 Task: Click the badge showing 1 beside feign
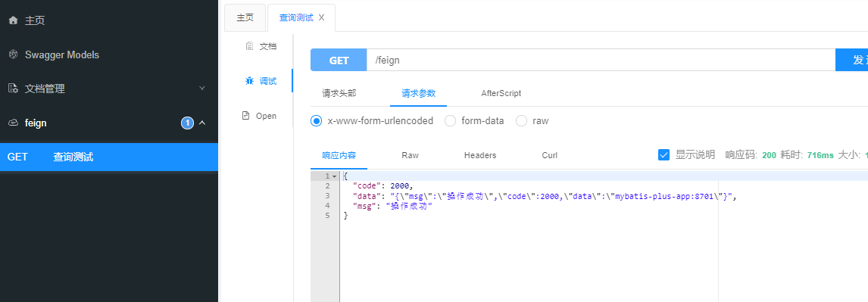tap(187, 123)
